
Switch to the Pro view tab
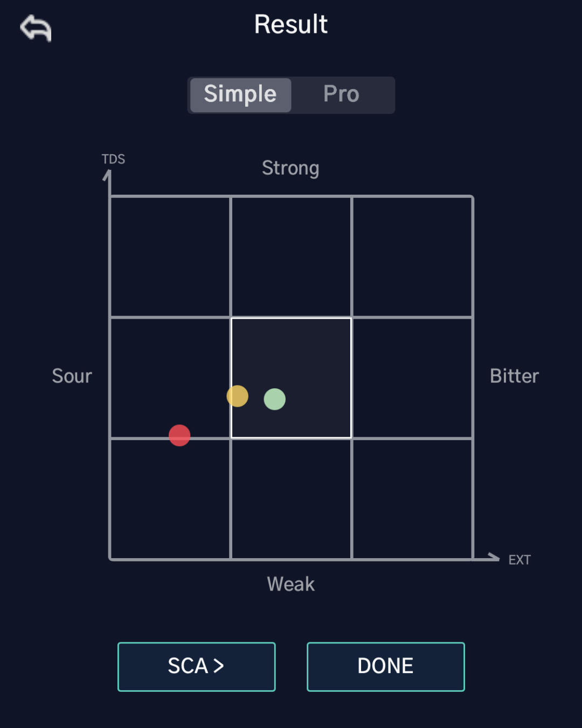[x=341, y=94]
